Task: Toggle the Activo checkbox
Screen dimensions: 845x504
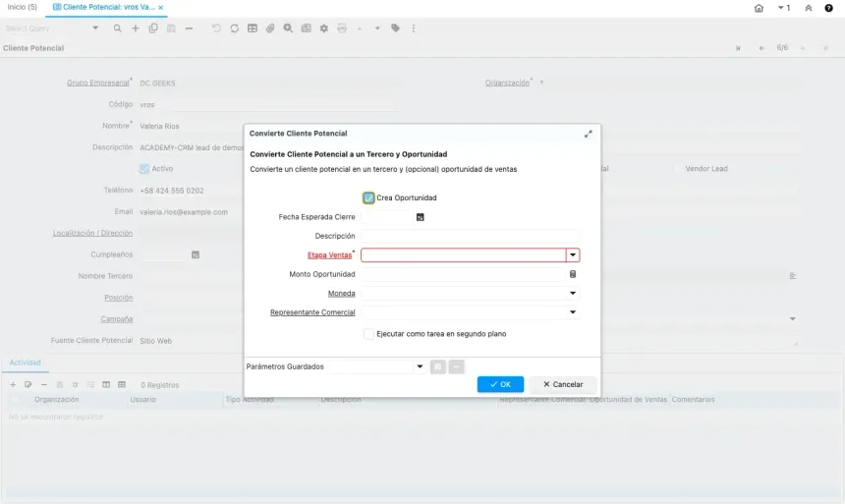Action: click(x=143, y=169)
